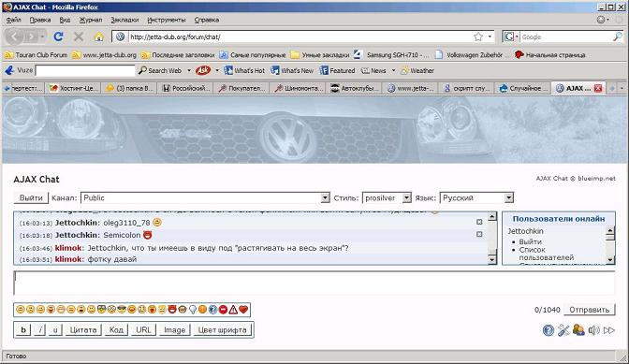Toggle online users list icon
Image resolution: width=629 pixels, height=364 pixels.
tap(578, 330)
